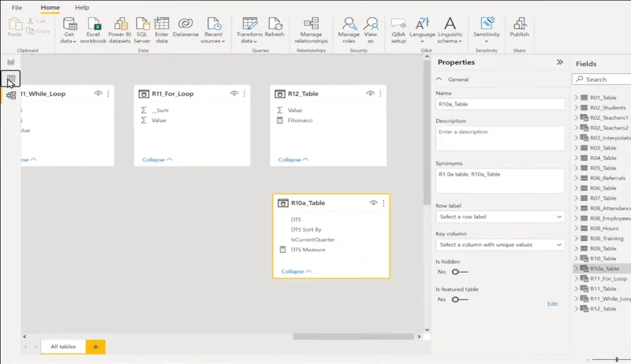This screenshot has width=631, height=364.
Task: Click the Description text box
Action: click(x=500, y=139)
